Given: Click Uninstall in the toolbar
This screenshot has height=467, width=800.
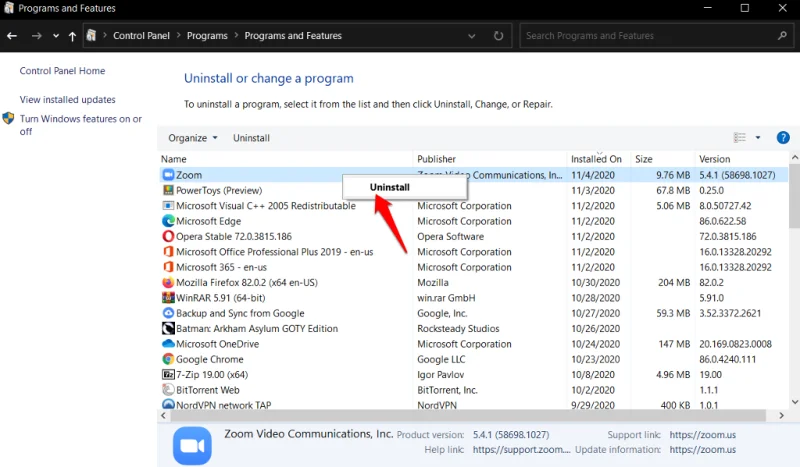Looking at the screenshot, I should tap(251, 138).
